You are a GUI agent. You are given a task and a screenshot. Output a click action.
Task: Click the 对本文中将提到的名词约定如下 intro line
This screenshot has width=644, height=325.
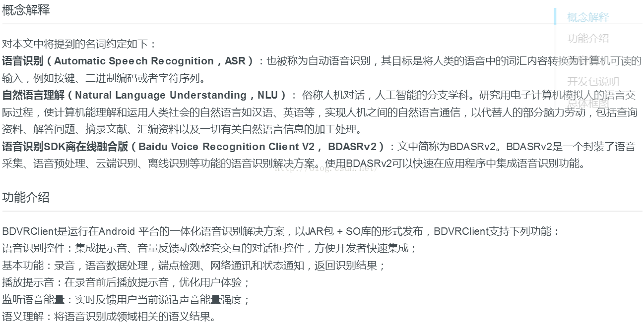pos(79,44)
